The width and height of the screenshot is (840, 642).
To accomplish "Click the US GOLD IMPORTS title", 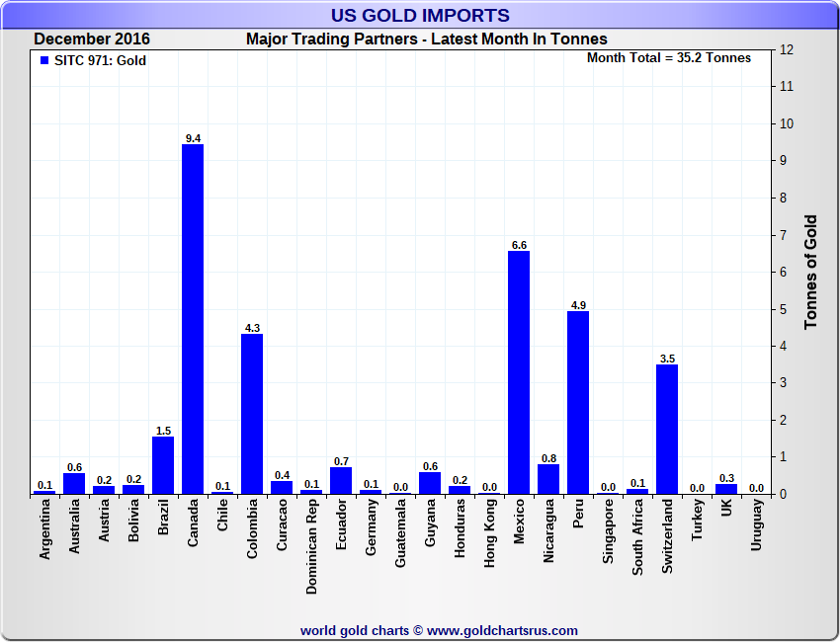I will point(420,15).
